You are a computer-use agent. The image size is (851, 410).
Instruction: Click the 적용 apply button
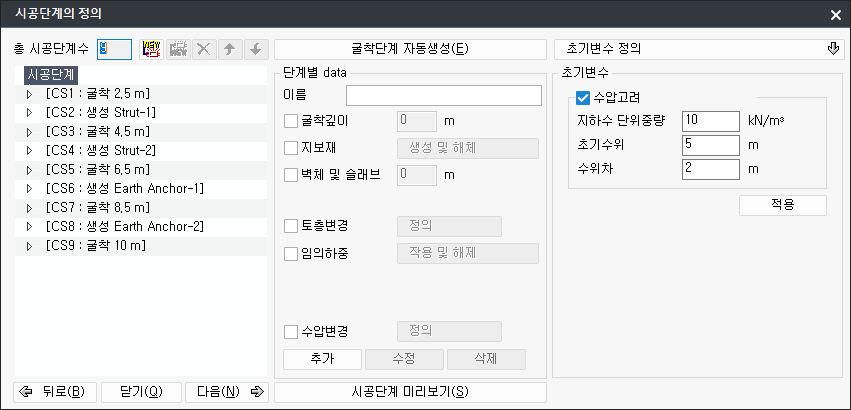point(782,205)
